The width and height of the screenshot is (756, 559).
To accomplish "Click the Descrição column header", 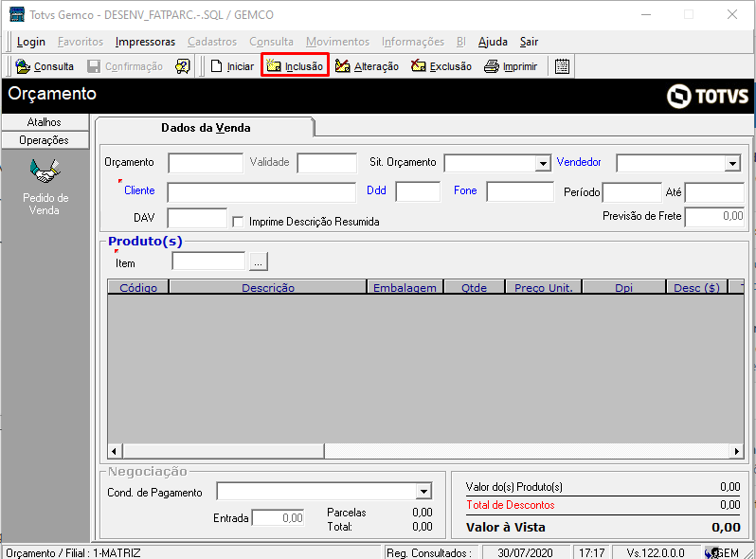I will (267, 288).
